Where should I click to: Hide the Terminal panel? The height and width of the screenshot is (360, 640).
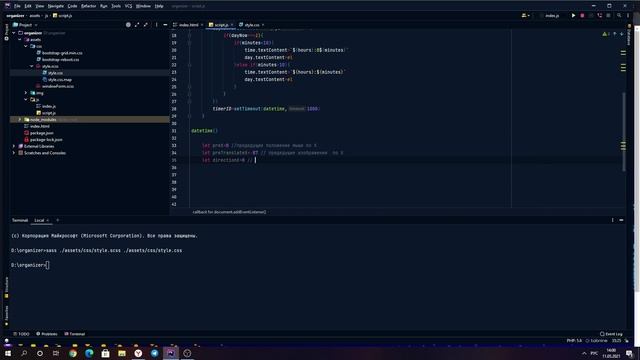pos(621,220)
